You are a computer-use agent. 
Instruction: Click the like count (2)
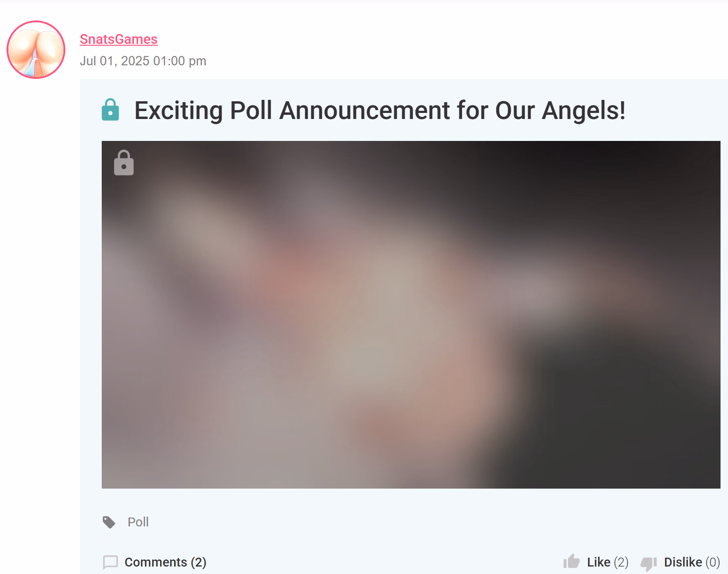click(621, 562)
